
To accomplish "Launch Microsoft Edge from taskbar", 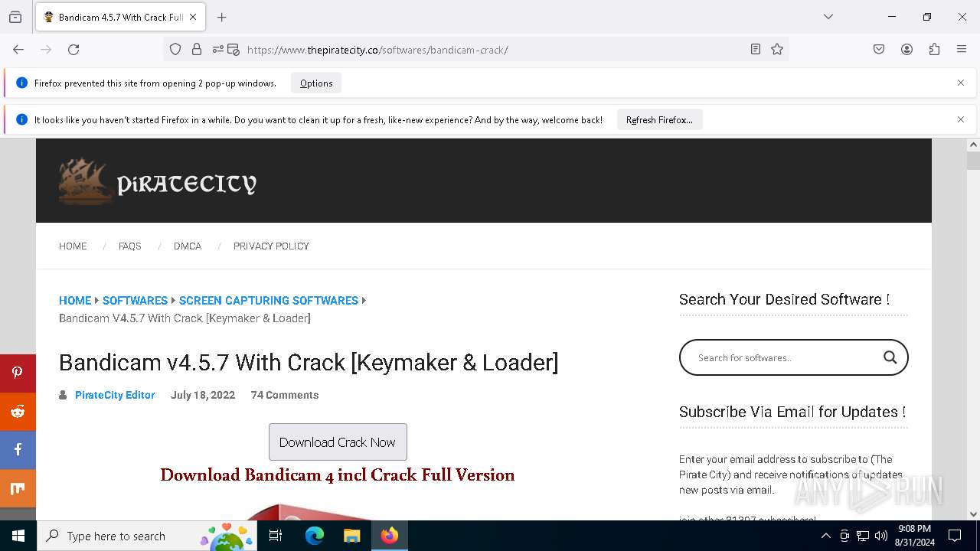I will coord(315,536).
